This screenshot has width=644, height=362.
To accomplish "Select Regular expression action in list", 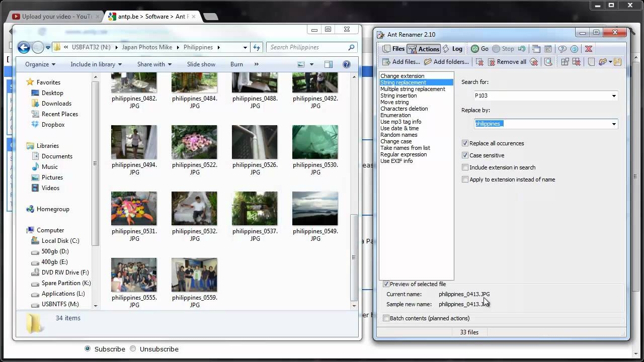I will pyautogui.click(x=404, y=154).
